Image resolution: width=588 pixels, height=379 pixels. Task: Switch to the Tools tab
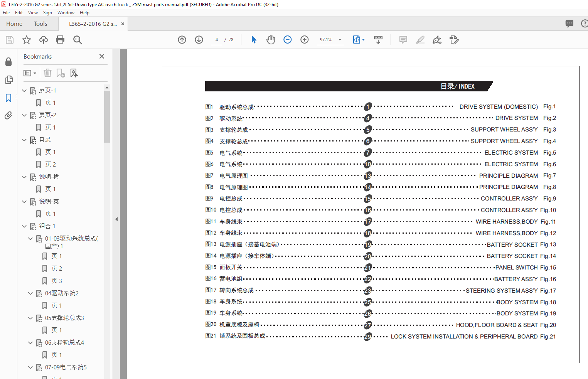(40, 24)
